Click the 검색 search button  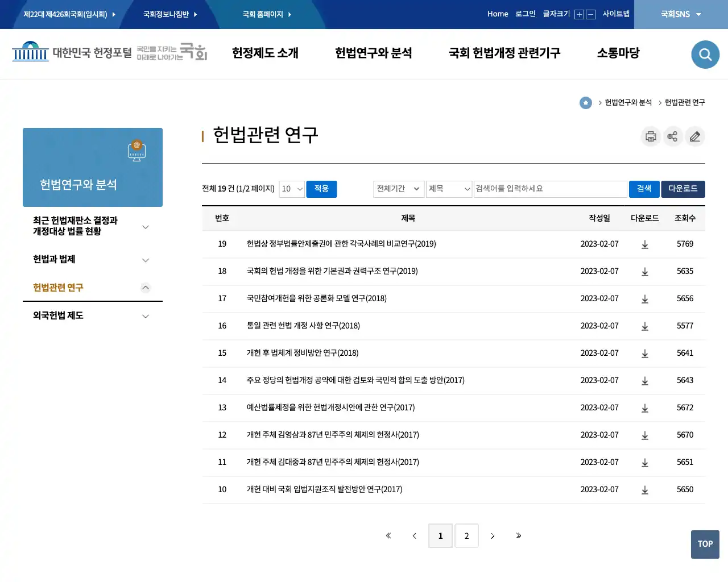(644, 189)
